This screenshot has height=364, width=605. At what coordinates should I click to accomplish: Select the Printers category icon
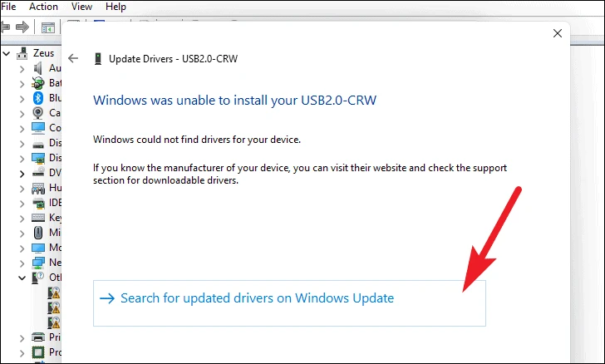(38, 337)
